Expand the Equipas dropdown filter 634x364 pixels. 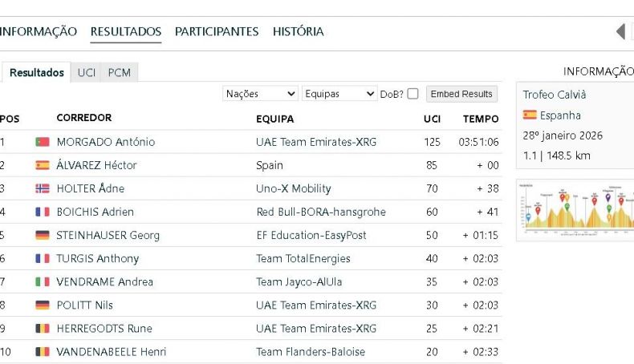[x=339, y=94]
